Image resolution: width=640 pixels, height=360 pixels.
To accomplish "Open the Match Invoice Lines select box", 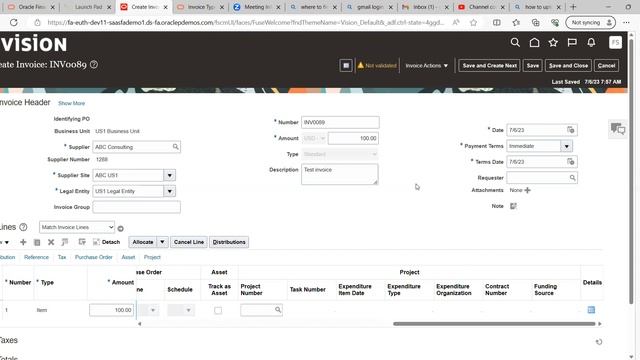I will click(77, 227).
